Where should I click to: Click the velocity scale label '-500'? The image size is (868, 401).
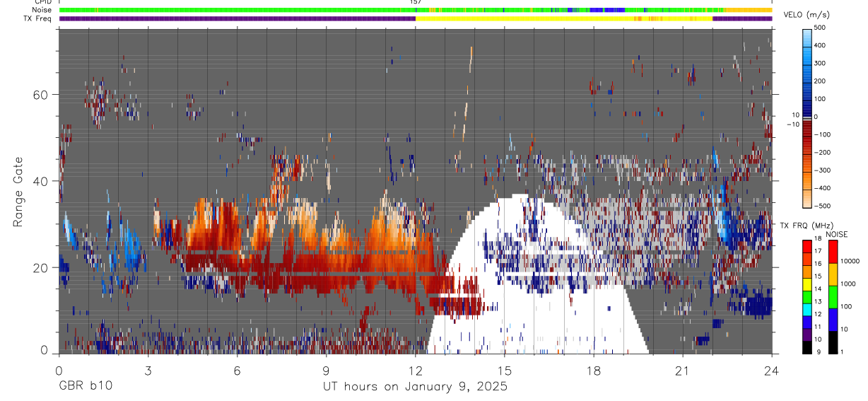coord(821,206)
